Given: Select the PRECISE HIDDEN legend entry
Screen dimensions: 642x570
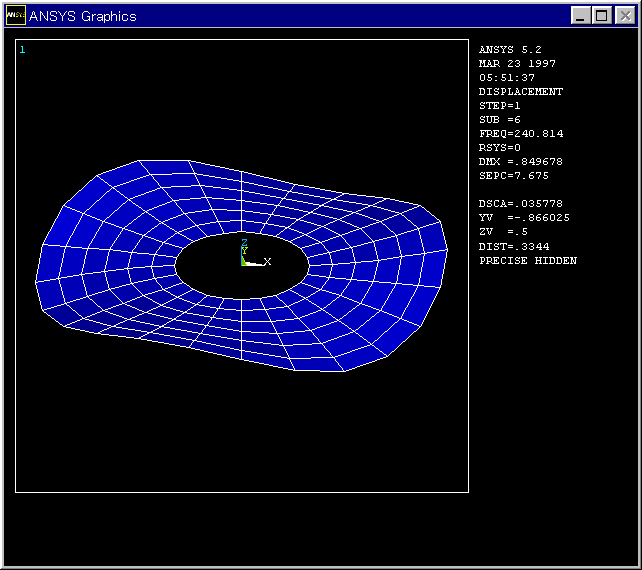Looking at the screenshot, I should coord(527,260).
